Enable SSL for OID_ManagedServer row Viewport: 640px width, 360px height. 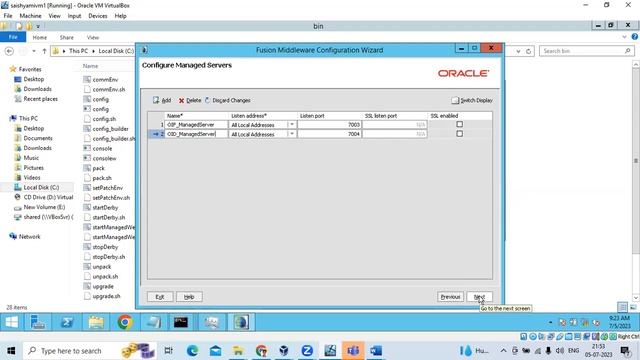point(460,133)
